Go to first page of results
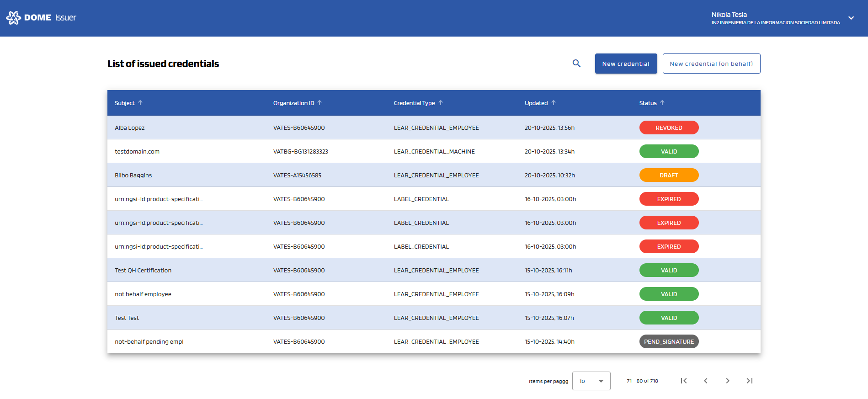Viewport: 868px width, 399px height. tap(684, 381)
